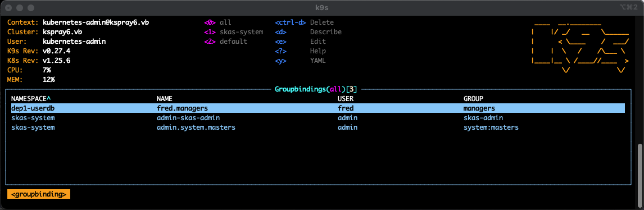
Task: Click the USER column header
Action: click(x=346, y=99)
